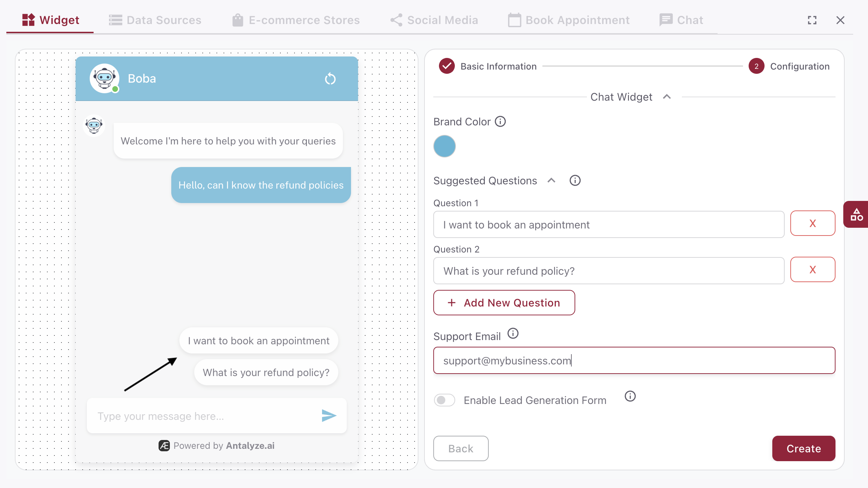This screenshot has height=488, width=868.
Task: Click the Basic Information checkmark
Action: coord(446,66)
